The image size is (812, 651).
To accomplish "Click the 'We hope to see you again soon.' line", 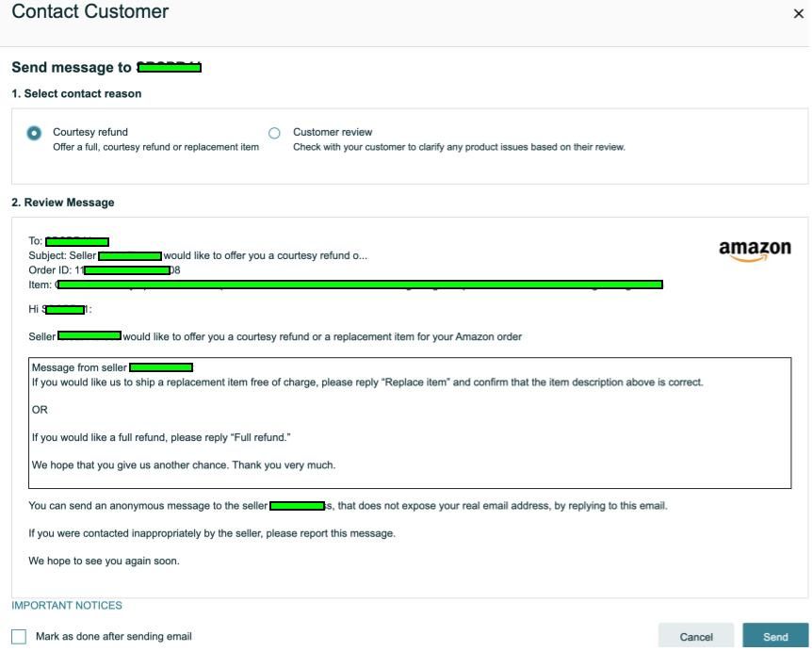I will pos(104,561).
